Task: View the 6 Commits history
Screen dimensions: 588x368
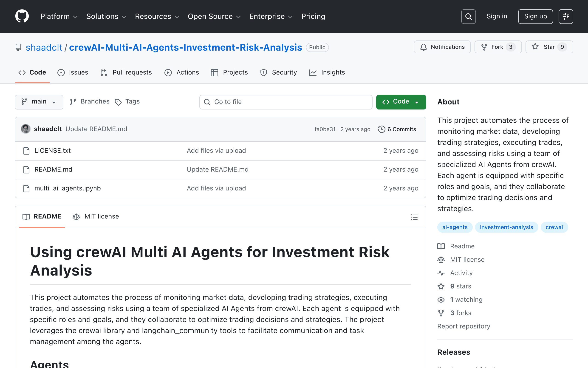Action: pos(397,129)
